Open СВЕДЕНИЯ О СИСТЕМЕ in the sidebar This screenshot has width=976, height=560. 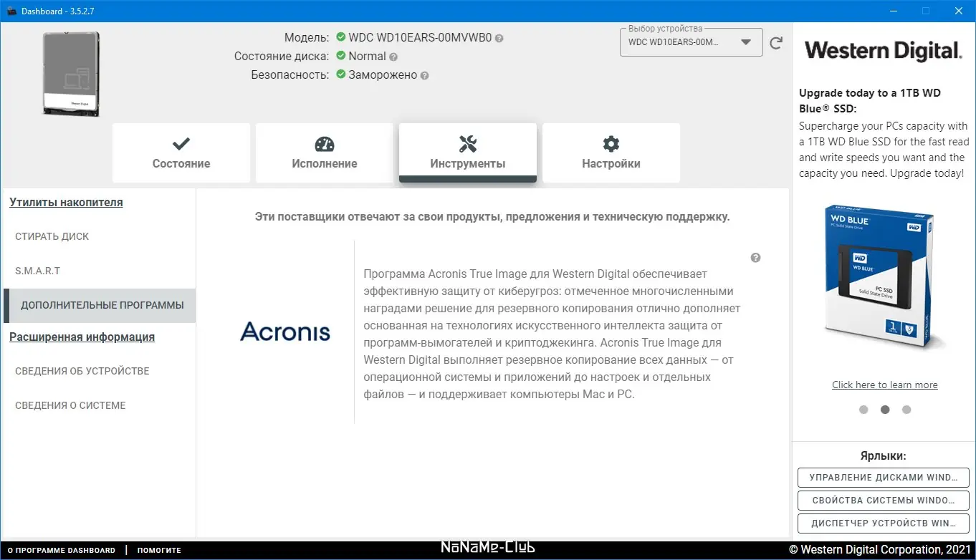pyautogui.click(x=100, y=405)
